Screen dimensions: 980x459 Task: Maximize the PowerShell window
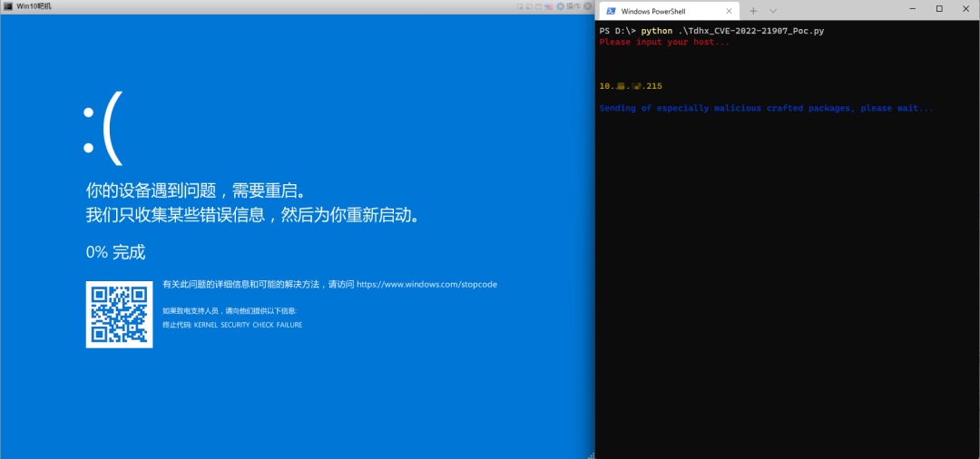tap(939, 9)
